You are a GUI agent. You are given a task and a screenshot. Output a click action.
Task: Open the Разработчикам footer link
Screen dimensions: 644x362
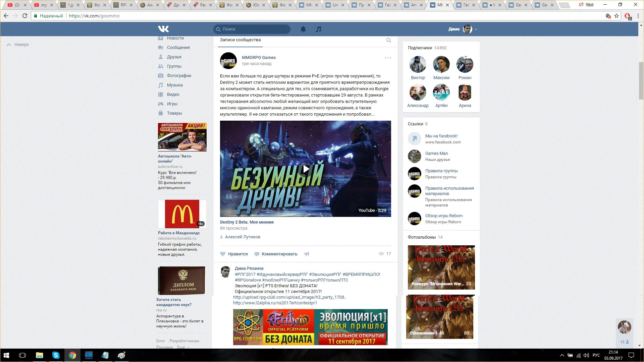[x=184, y=341]
